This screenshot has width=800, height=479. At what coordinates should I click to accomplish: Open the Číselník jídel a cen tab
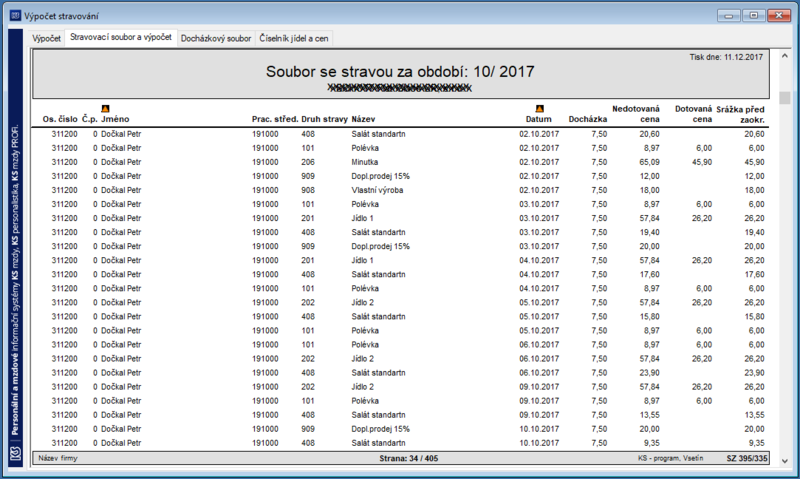point(294,38)
